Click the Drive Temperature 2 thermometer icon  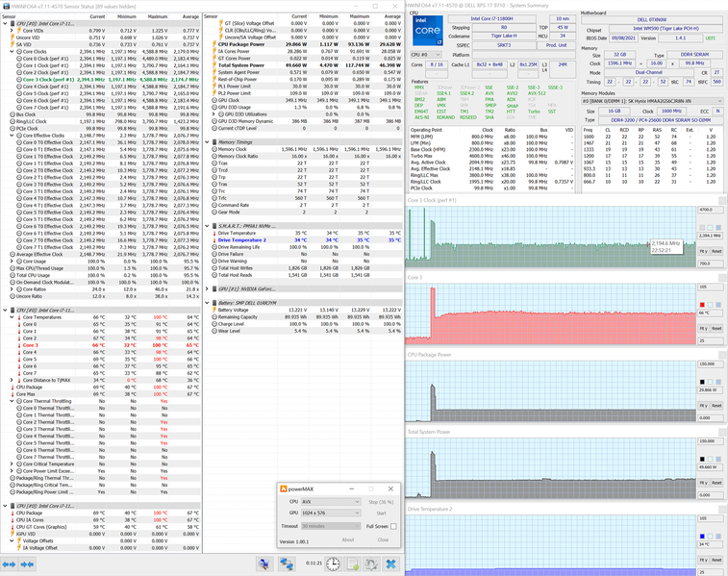[x=214, y=240]
